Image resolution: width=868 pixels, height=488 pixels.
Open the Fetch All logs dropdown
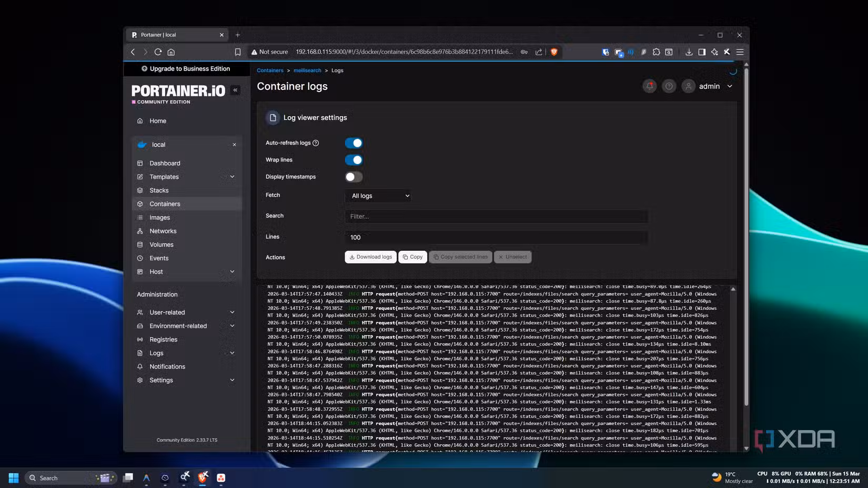pyautogui.click(x=378, y=196)
